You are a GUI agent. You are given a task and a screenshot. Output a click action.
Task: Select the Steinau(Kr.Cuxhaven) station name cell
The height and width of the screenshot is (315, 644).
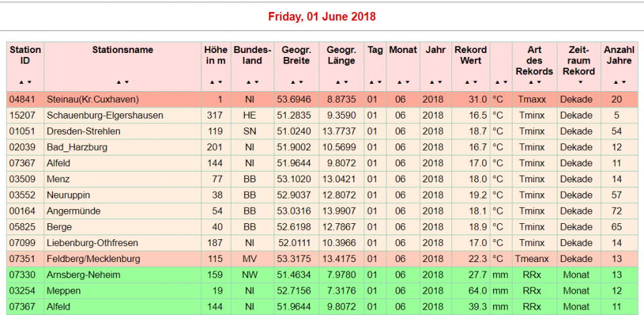93,99
